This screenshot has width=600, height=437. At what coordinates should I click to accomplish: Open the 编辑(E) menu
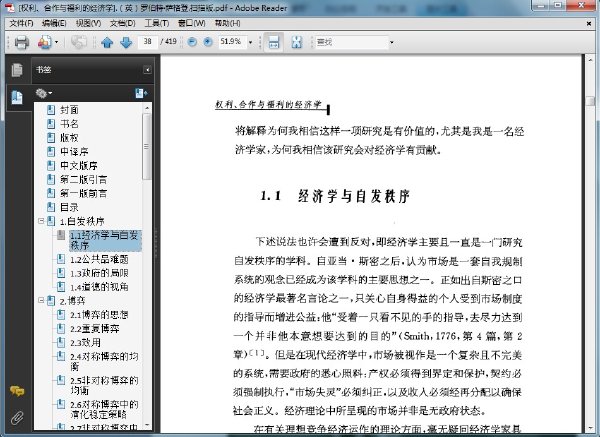point(54,23)
